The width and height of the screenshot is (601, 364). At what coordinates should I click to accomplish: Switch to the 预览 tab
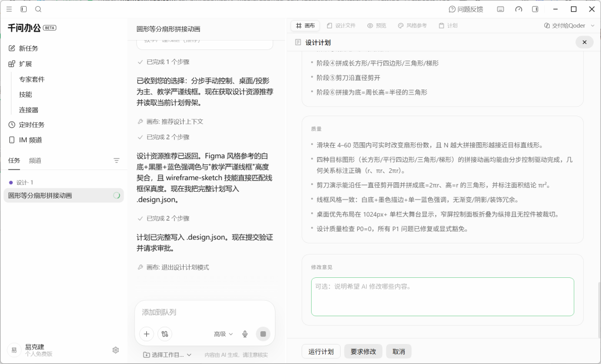pyautogui.click(x=376, y=26)
